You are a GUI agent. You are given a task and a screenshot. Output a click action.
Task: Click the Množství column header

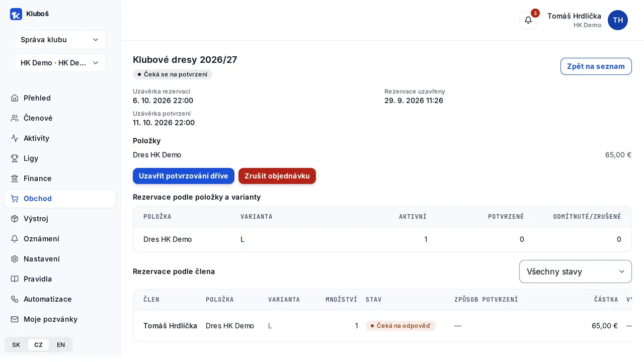pyautogui.click(x=342, y=300)
